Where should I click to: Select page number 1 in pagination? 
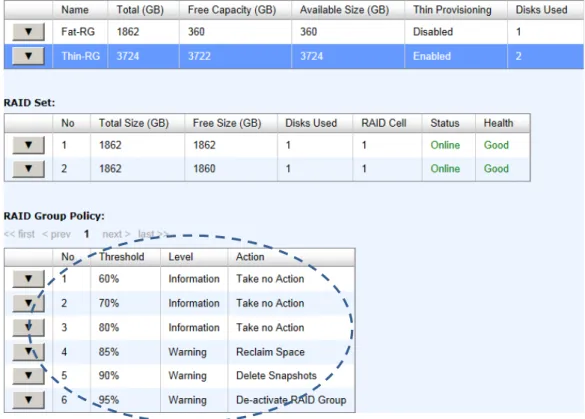point(87,234)
